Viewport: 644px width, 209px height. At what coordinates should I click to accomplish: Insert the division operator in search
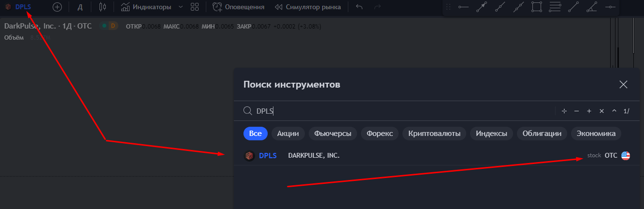(564, 111)
